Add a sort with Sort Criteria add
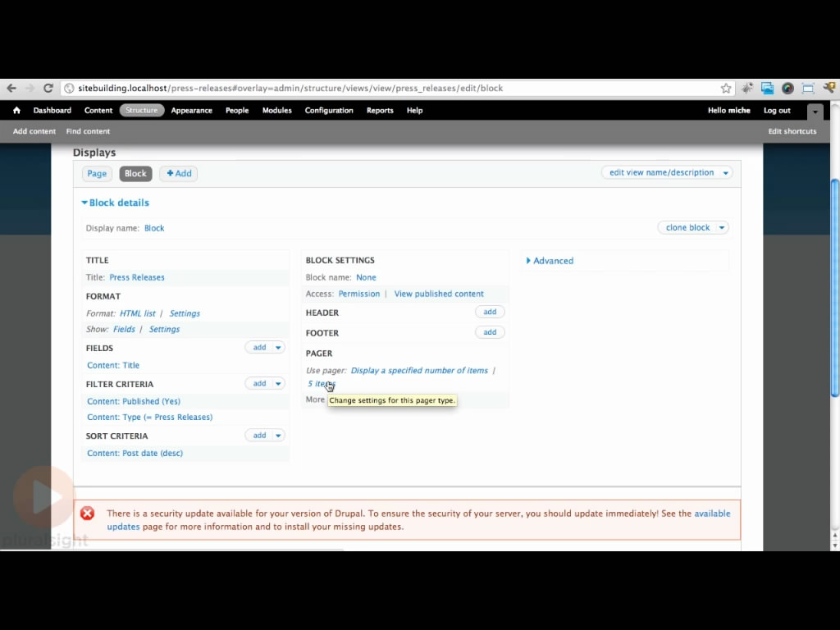Viewport: 840px width, 630px height. tap(259, 436)
